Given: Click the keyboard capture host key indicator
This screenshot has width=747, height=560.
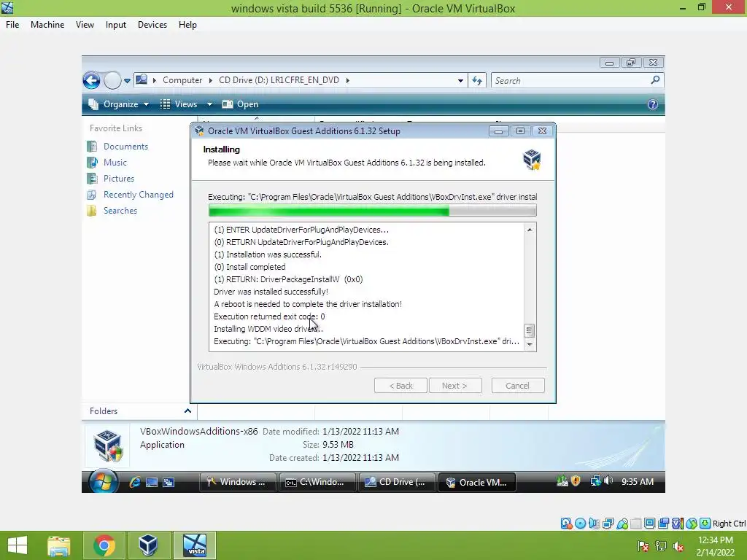Looking at the screenshot, I should click(x=705, y=524).
